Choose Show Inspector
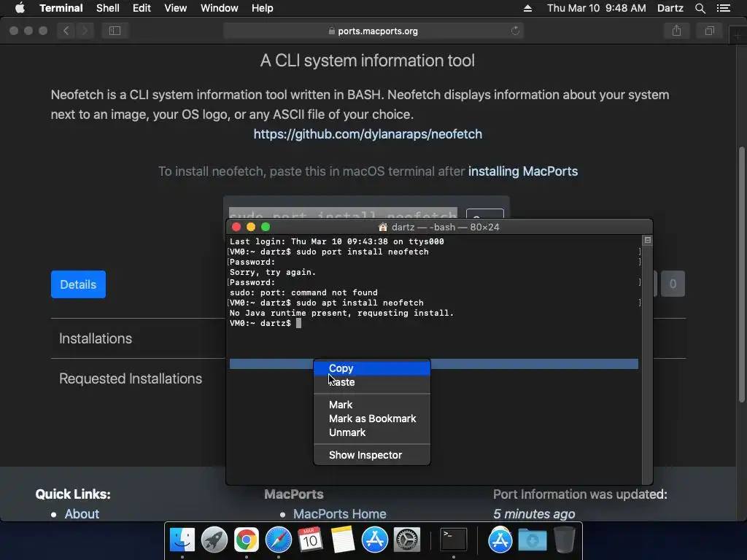The height and width of the screenshot is (560, 747). pyautogui.click(x=372, y=455)
